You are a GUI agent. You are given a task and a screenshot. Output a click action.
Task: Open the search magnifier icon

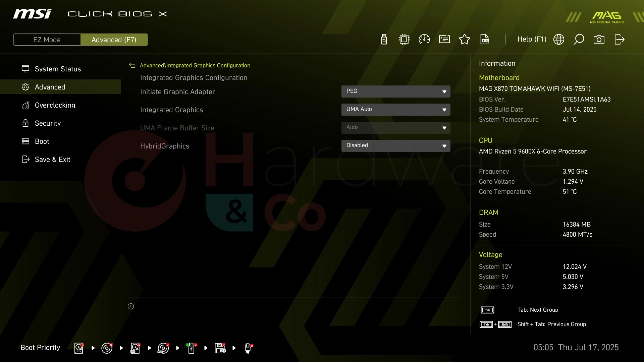tap(579, 40)
